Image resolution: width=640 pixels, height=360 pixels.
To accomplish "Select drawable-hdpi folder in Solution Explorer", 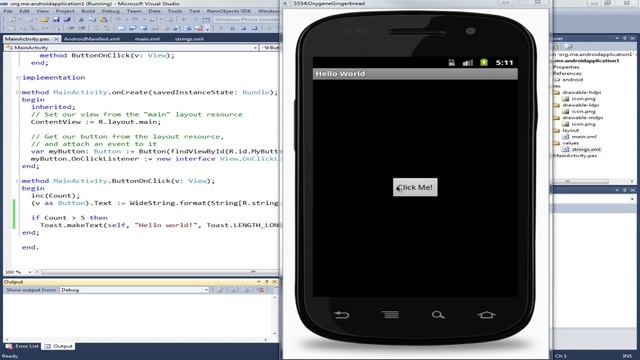I will click(582, 92).
